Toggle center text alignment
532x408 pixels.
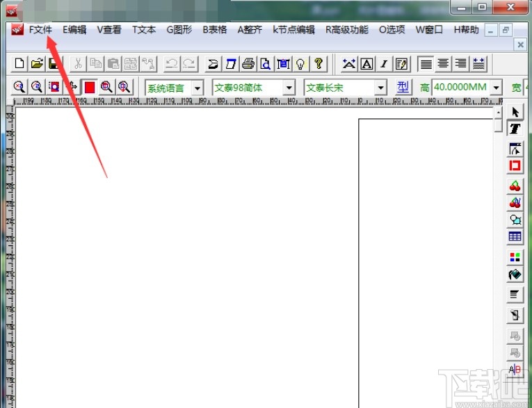pos(443,64)
